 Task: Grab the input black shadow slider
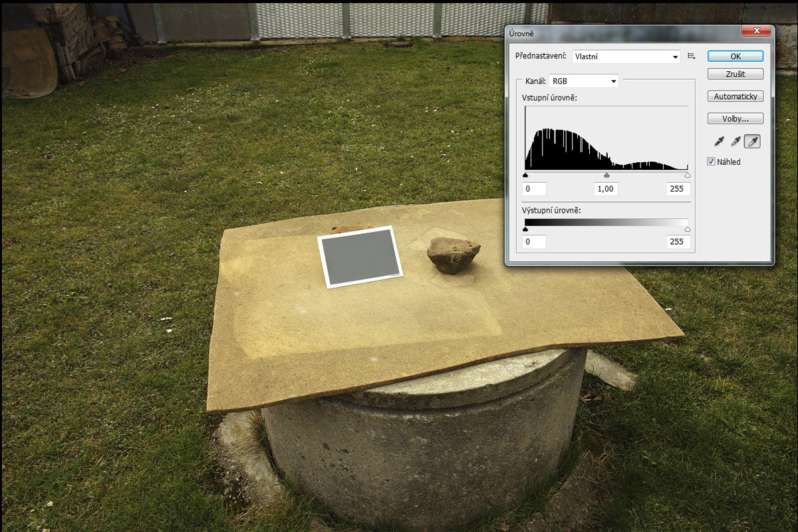coord(525,176)
